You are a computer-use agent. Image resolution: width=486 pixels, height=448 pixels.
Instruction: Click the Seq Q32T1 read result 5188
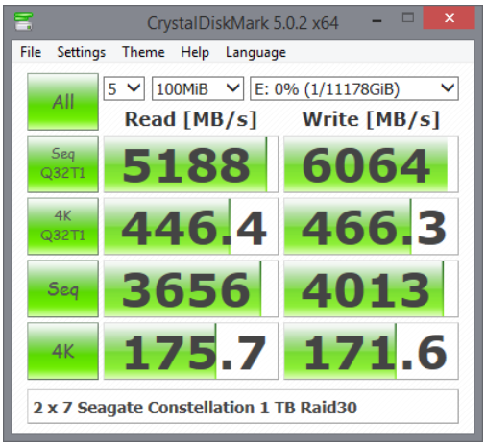point(191,164)
